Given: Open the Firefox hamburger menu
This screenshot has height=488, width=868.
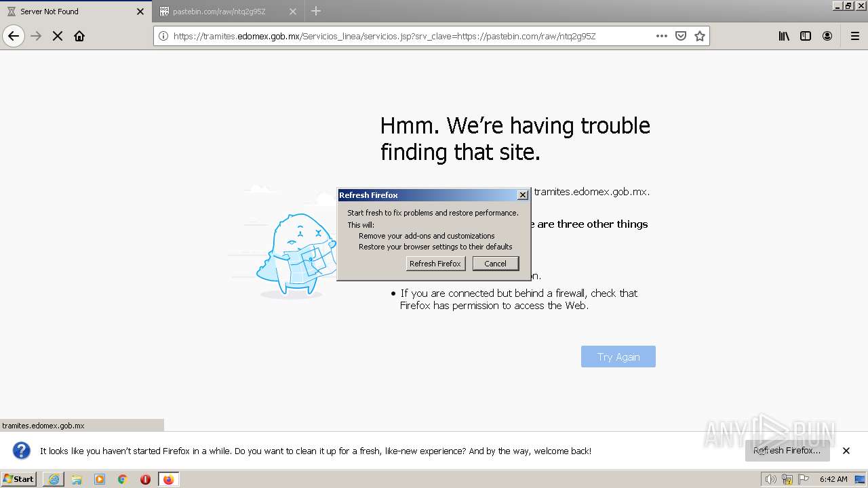Looking at the screenshot, I should [855, 36].
